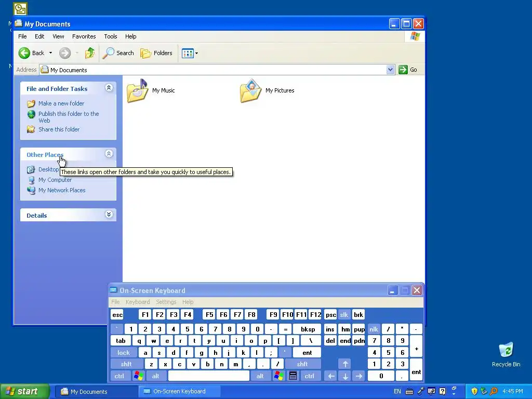Toggle the left shft key
This screenshot has width=532, height=399.
(x=126, y=364)
